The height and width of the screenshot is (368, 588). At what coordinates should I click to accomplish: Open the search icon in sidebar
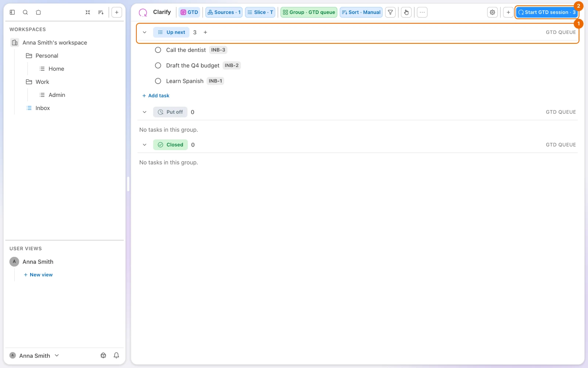tap(25, 12)
